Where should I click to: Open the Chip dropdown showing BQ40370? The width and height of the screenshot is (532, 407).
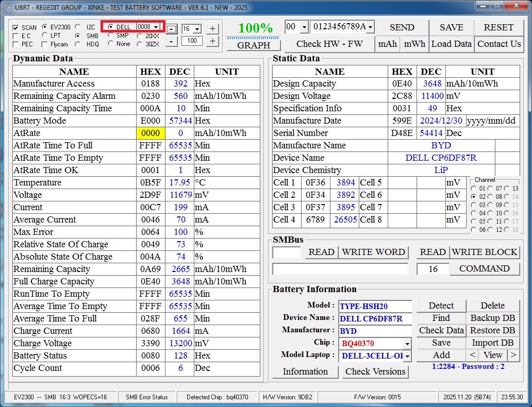[x=407, y=344]
